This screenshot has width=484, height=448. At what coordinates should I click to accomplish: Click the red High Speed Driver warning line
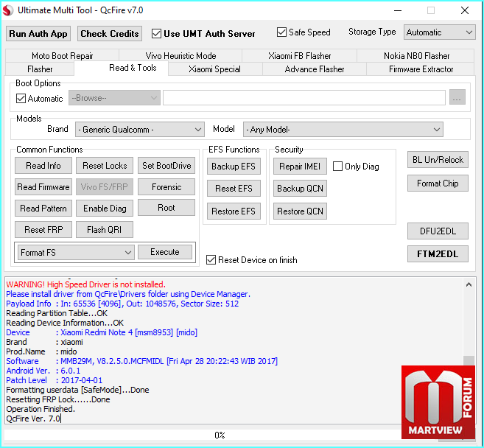(x=85, y=284)
